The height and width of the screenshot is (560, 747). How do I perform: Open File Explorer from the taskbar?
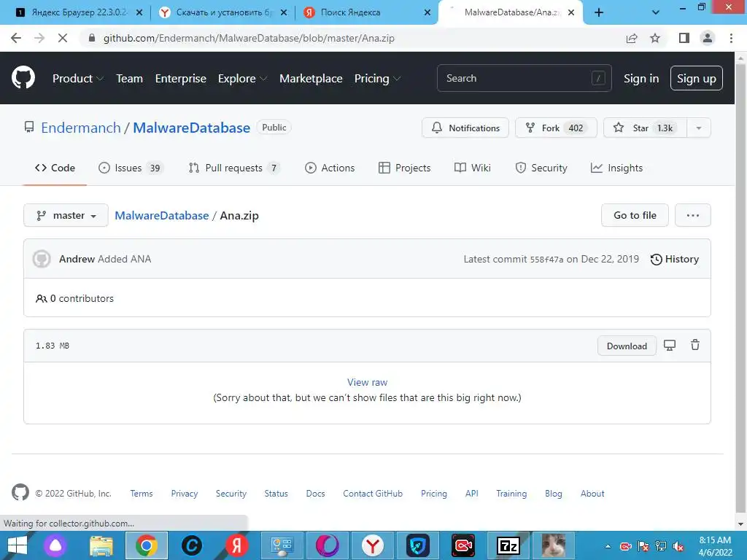pos(101,545)
